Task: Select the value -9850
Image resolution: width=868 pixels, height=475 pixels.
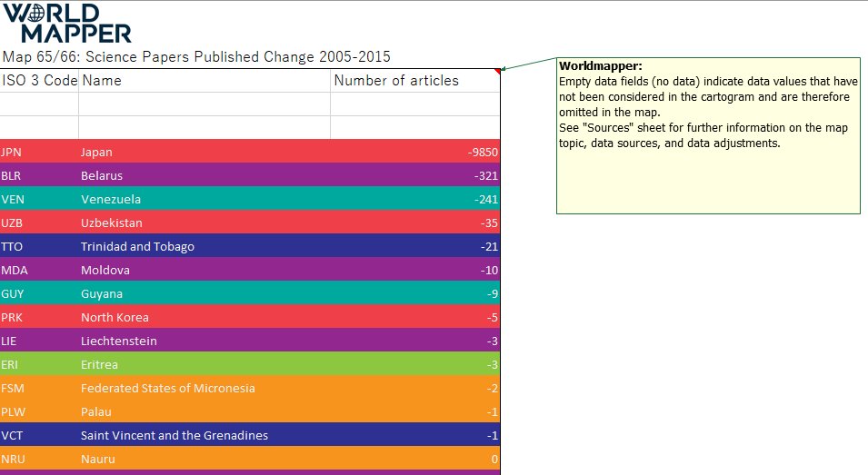Action: (415, 152)
